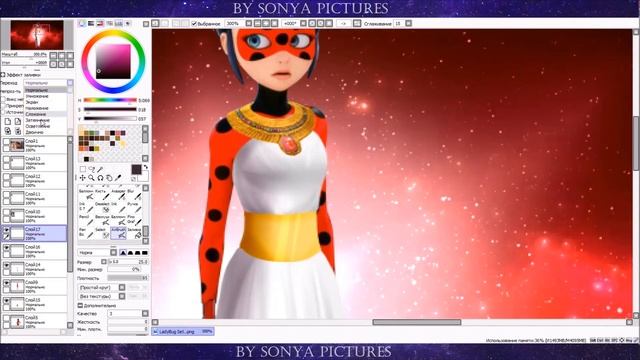Open the (Простой круг) brush form dropdown

122,287
